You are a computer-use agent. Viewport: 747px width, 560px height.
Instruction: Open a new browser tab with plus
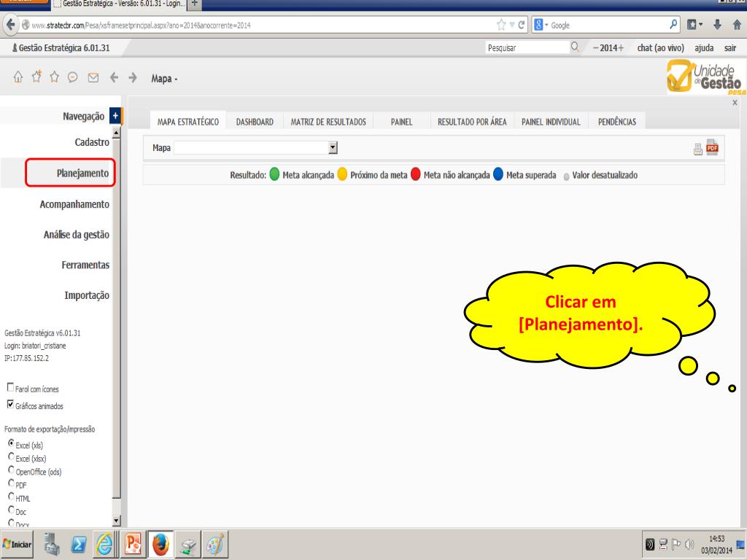(x=194, y=4)
